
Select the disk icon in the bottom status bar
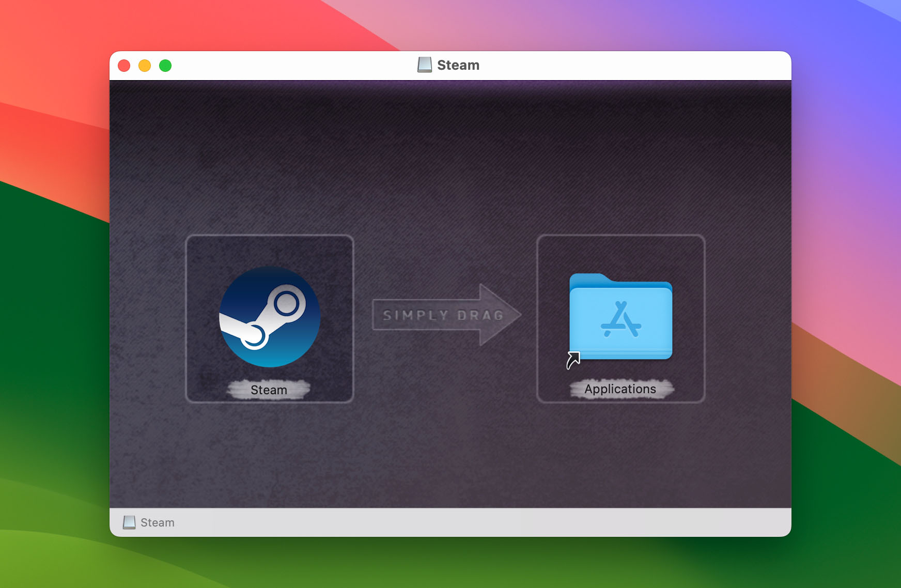(x=129, y=522)
